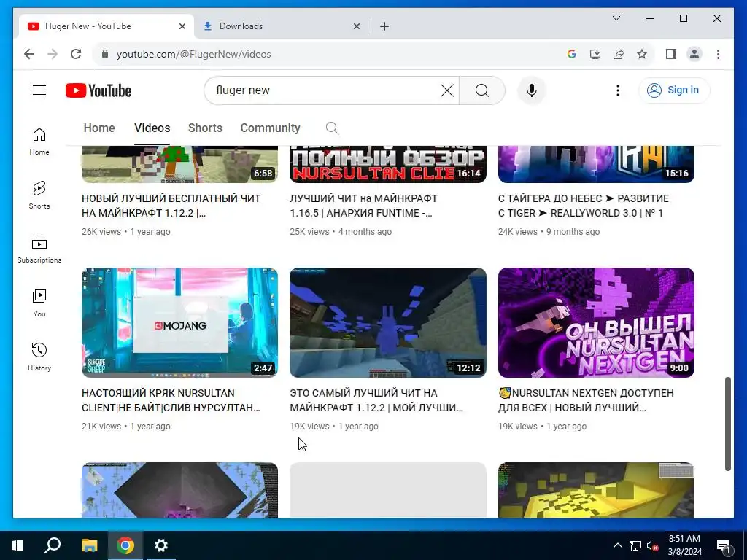Viewport: 747px width, 560px height.
Task: Open the 15:16 video thumbnail
Action: [596, 164]
